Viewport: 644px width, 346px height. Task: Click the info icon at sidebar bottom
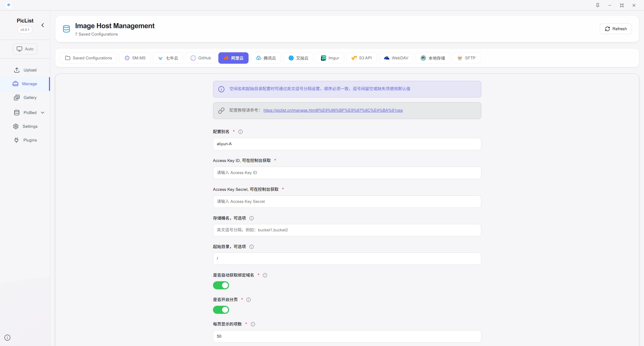tap(7, 338)
